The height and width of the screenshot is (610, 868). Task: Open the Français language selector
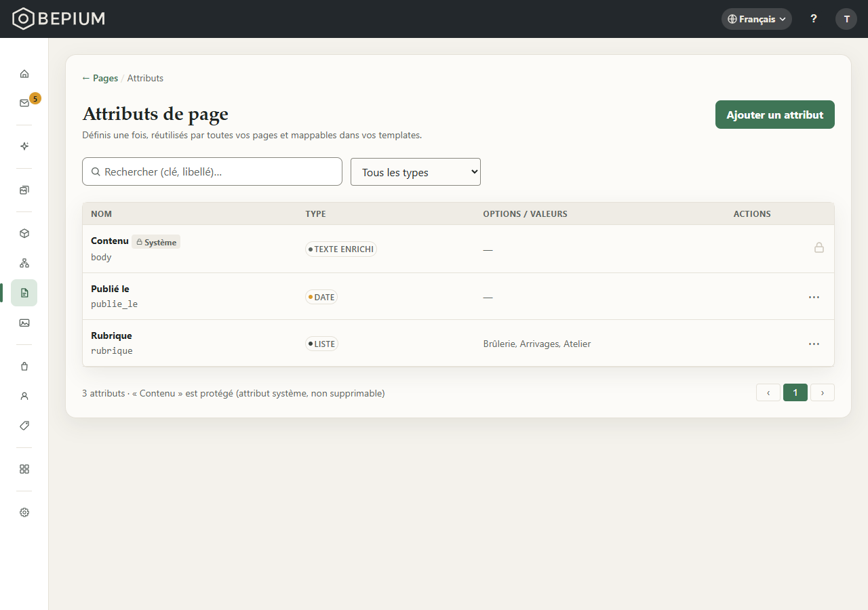(x=757, y=19)
